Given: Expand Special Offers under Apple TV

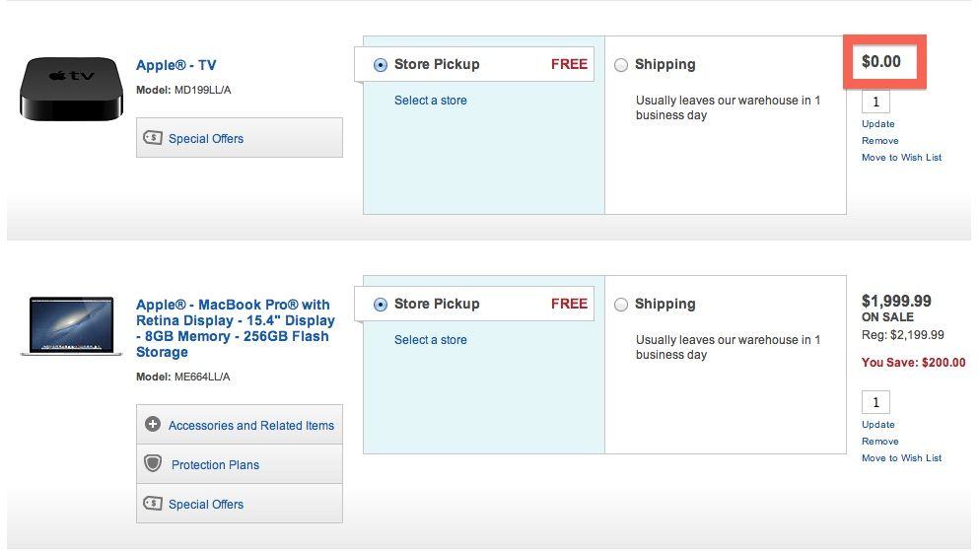Looking at the screenshot, I should [205, 138].
